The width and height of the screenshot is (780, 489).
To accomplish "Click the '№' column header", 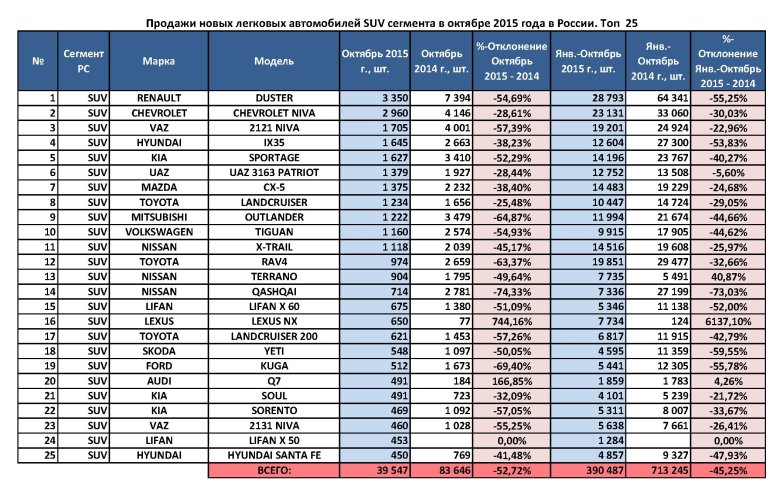I will (x=36, y=61).
